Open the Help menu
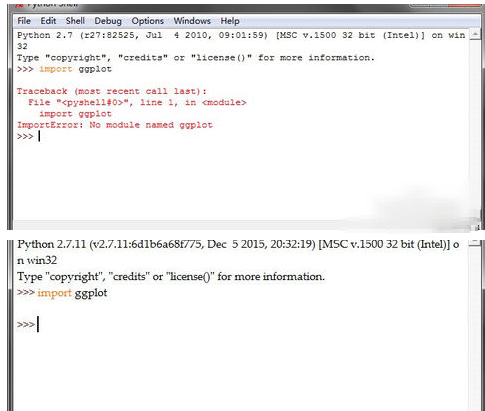Image resolution: width=485 pixels, height=411 pixels. tap(230, 21)
